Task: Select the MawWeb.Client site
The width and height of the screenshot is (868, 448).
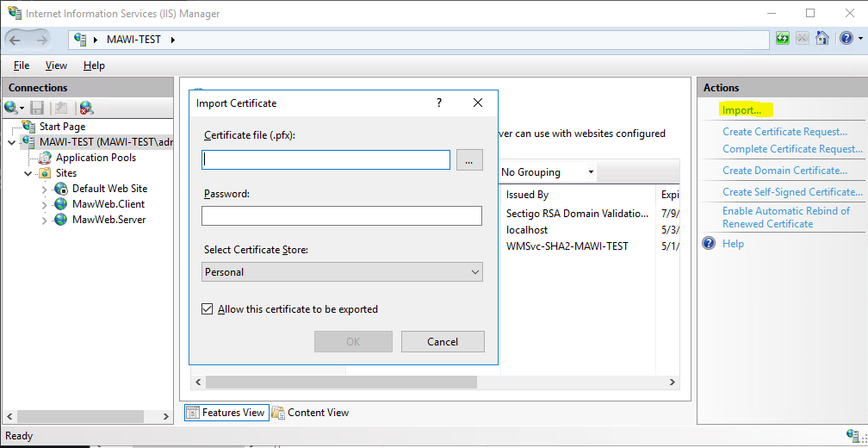Action: pyautogui.click(x=108, y=204)
